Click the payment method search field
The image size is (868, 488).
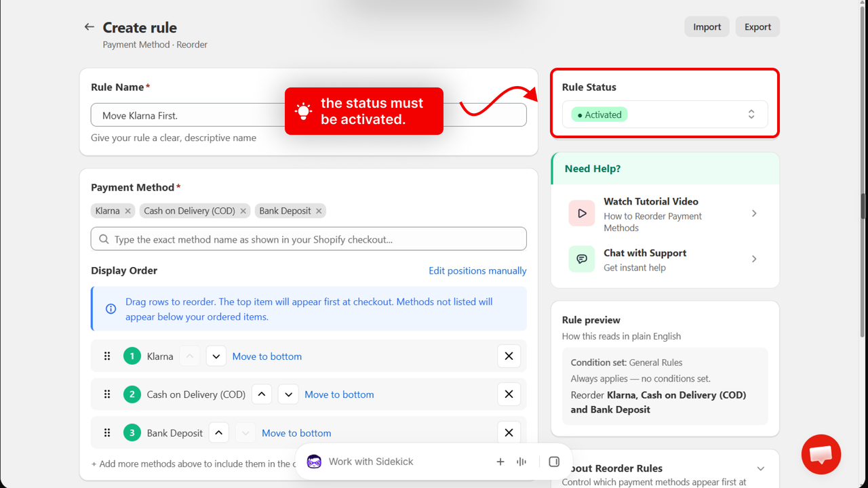309,239
